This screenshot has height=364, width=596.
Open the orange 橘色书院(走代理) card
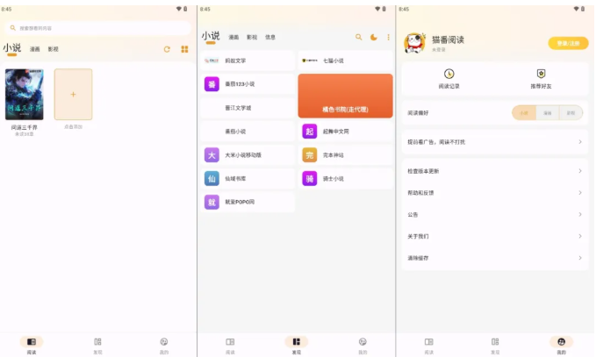pyautogui.click(x=345, y=96)
